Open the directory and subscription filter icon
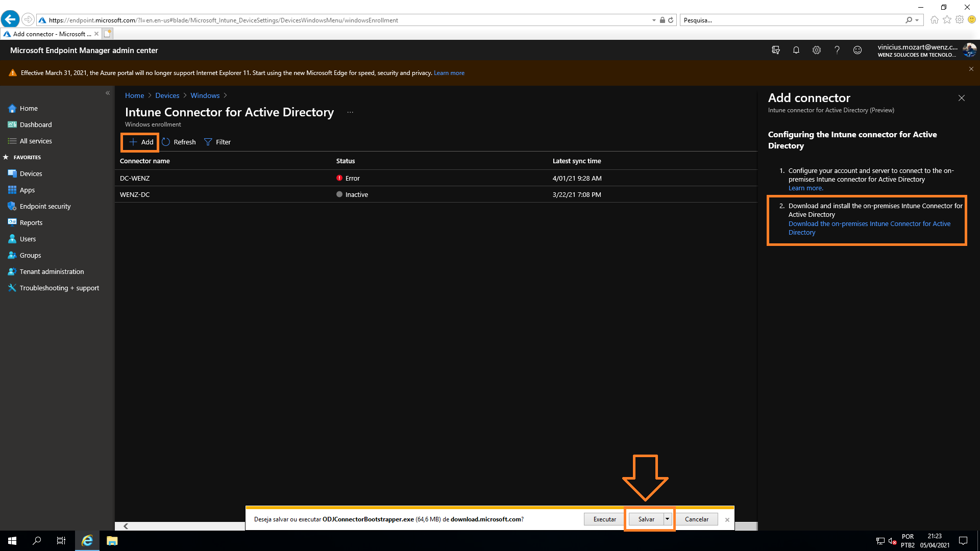The image size is (980, 551). coord(775,50)
